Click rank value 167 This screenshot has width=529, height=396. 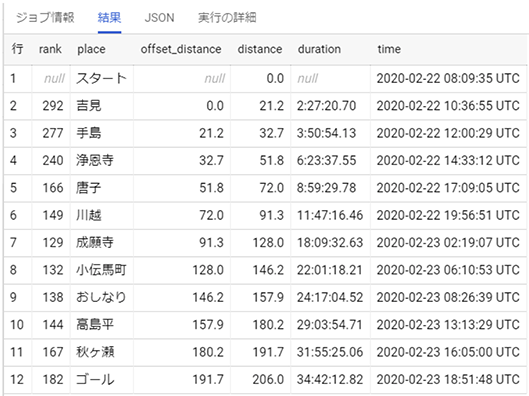[53, 352]
